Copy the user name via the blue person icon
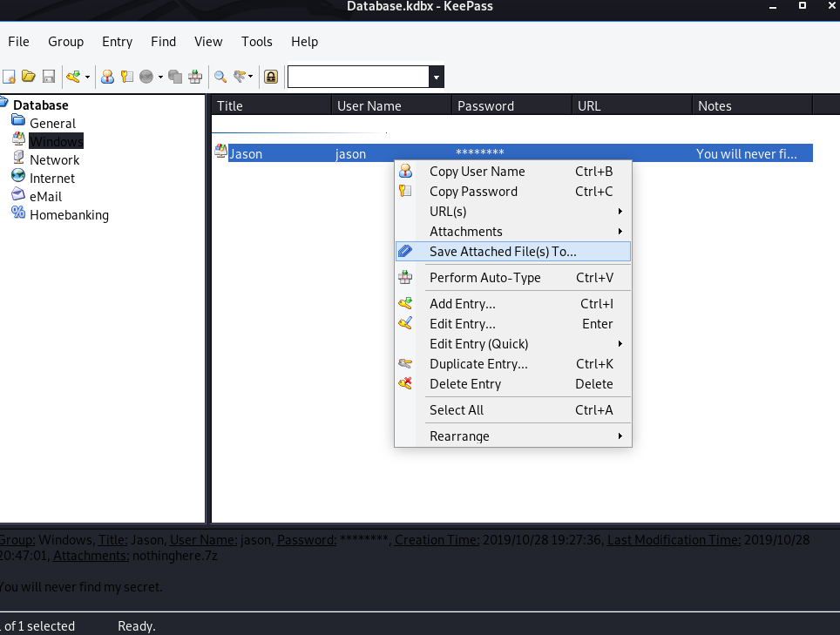Viewport: 840px width, 635px height. 107,76
